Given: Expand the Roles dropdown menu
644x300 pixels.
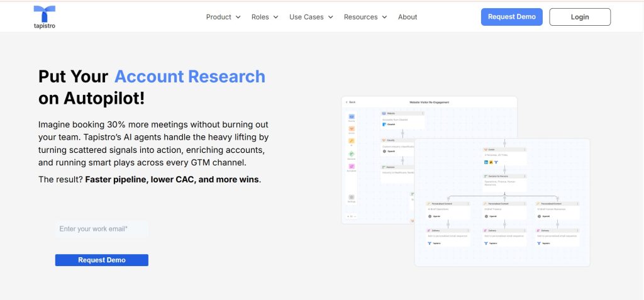Looking at the screenshot, I should pyautogui.click(x=265, y=17).
